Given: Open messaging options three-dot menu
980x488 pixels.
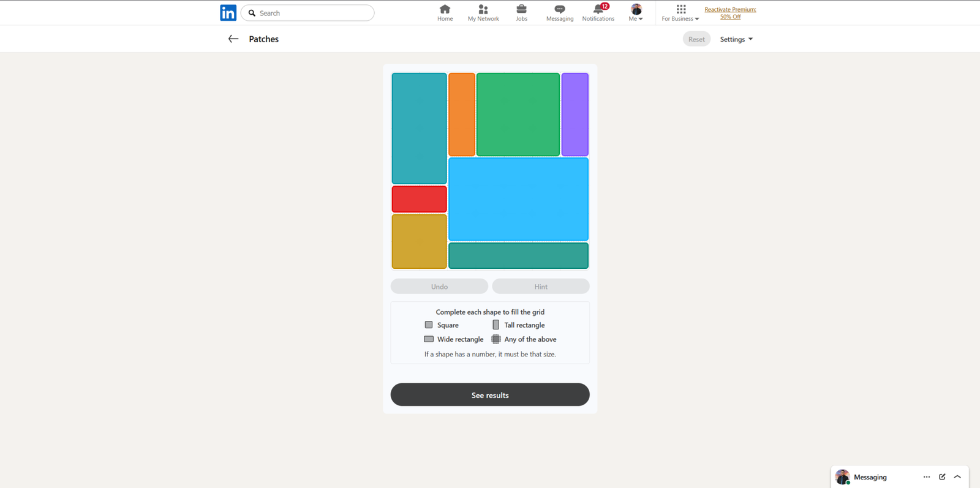Looking at the screenshot, I should click(926, 477).
